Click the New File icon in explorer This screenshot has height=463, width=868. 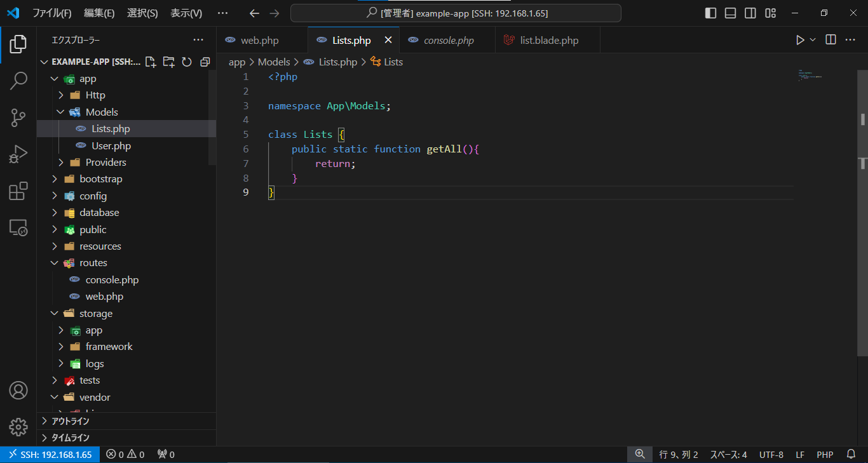(x=151, y=62)
